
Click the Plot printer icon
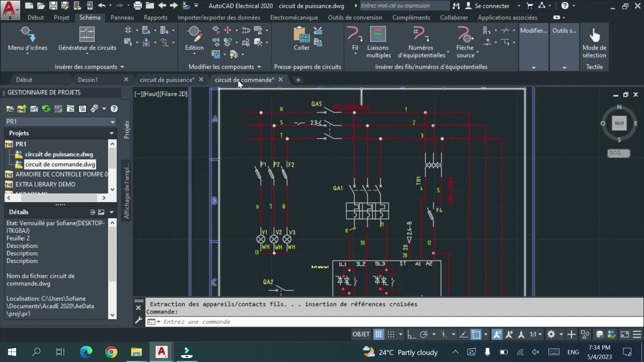[138, 6]
